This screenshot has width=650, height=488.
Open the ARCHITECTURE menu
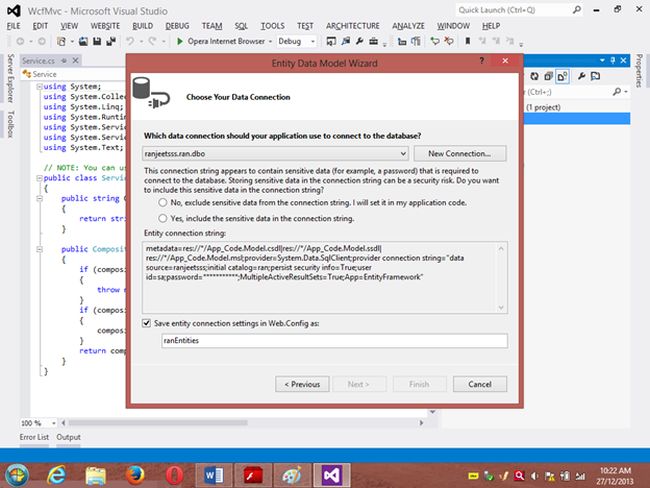[352, 26]
